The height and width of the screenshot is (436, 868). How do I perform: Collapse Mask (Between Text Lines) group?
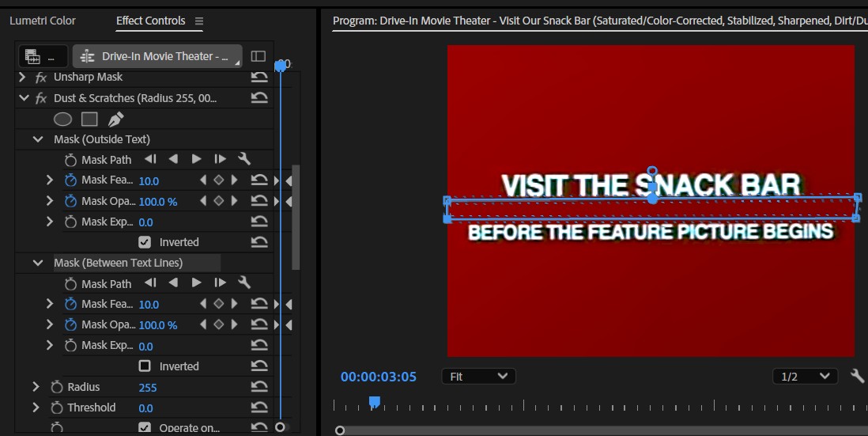(x=38, y=263)
